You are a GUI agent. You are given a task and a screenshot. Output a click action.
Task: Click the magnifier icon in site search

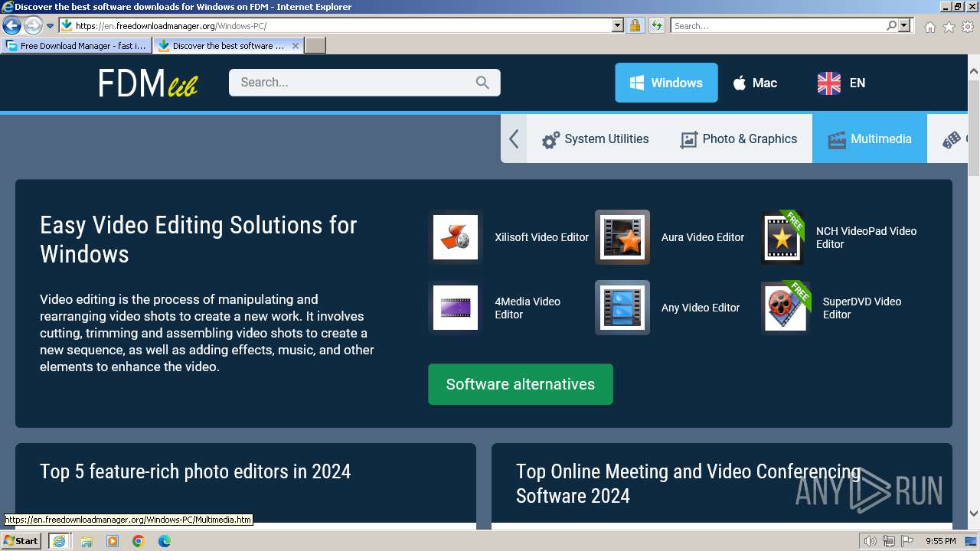click(482, 83)
